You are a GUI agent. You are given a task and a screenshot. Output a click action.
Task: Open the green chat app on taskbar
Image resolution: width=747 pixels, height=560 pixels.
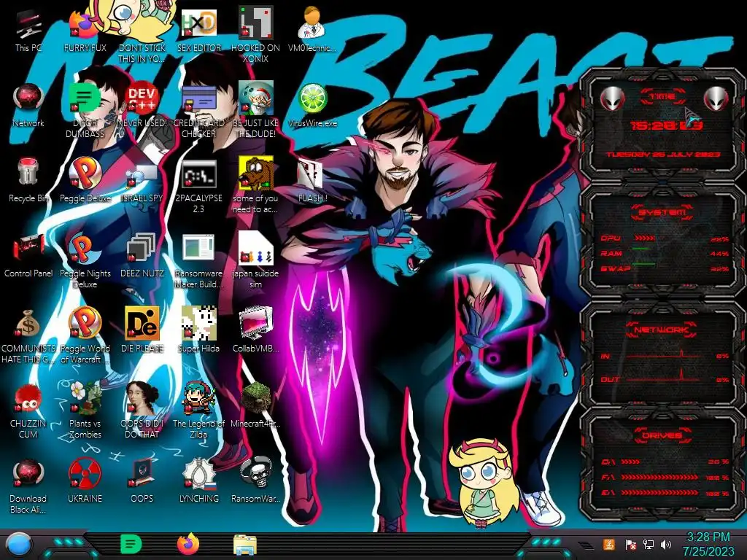131,544
